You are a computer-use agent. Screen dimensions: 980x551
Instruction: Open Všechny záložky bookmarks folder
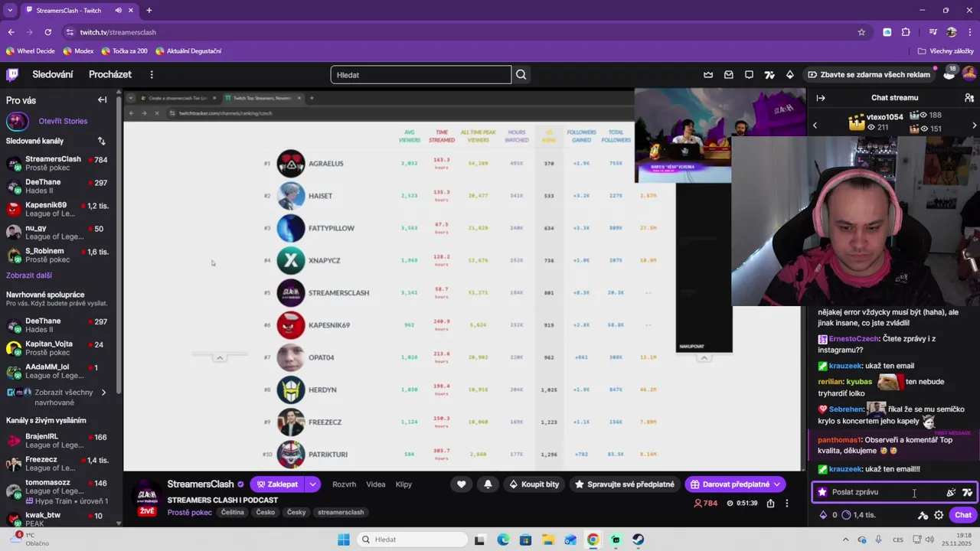coord(946,51)
